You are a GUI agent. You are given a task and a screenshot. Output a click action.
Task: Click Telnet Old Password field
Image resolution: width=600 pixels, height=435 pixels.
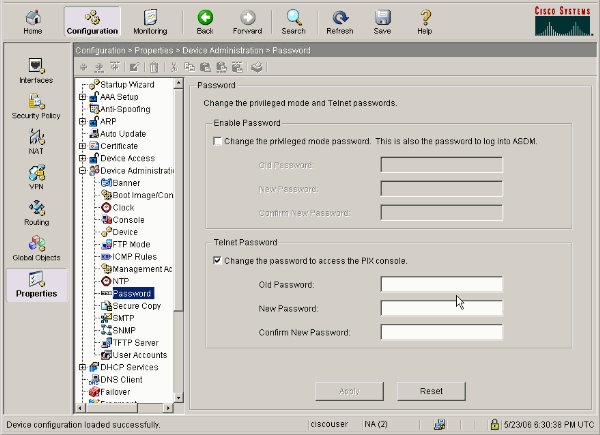pyautogui.click(x=442, y=284)
